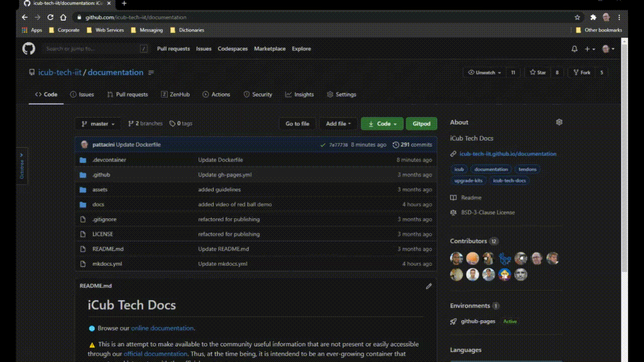This screenshot has height=362, width=644.
Task: Open the docs folder
Action: coord(98,204)
